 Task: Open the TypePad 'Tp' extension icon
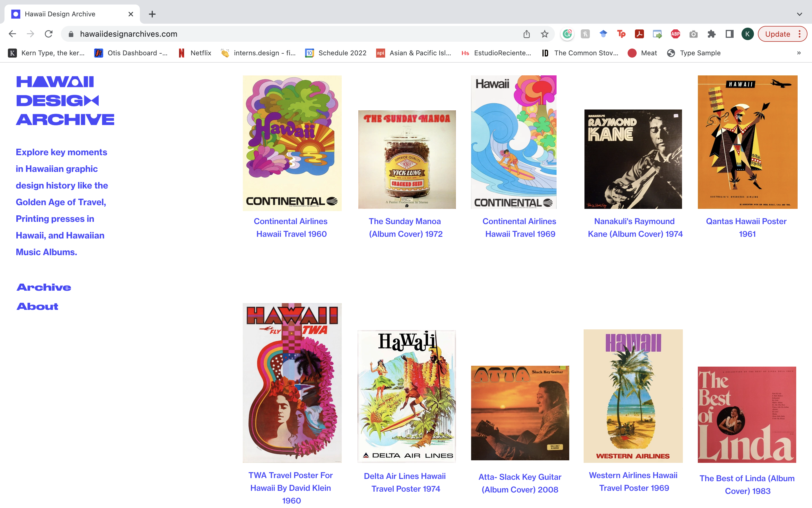(621, 34)
